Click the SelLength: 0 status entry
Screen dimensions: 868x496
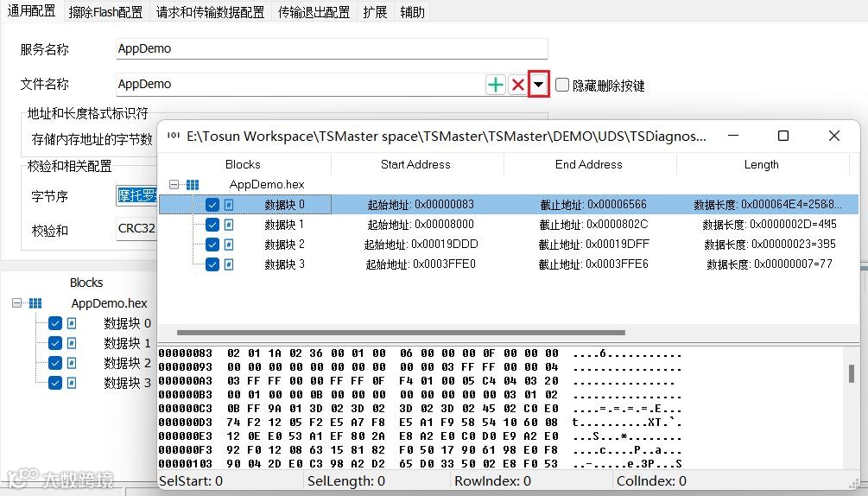pos(346,481)
